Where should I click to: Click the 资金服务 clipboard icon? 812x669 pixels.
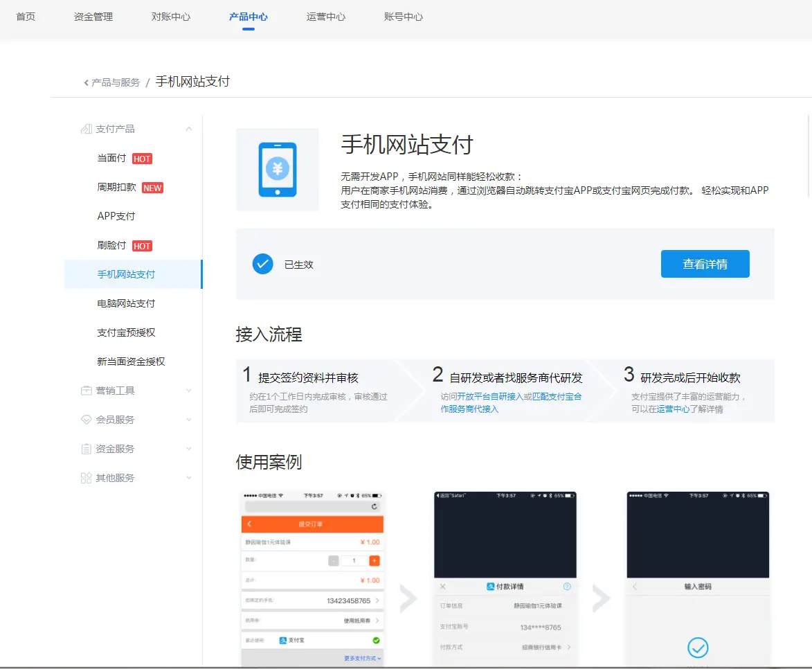[x=87, y=449]
